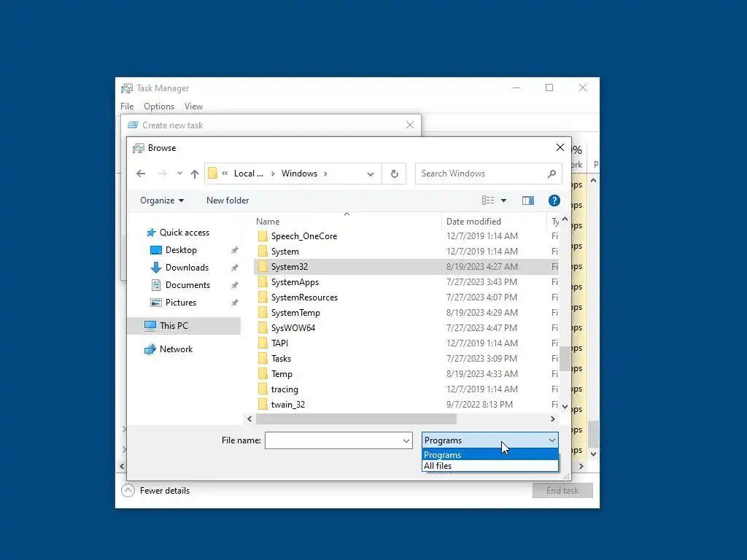Select the Tasks folder row
This screenshot has height=560, width=747.
point(406,359)
